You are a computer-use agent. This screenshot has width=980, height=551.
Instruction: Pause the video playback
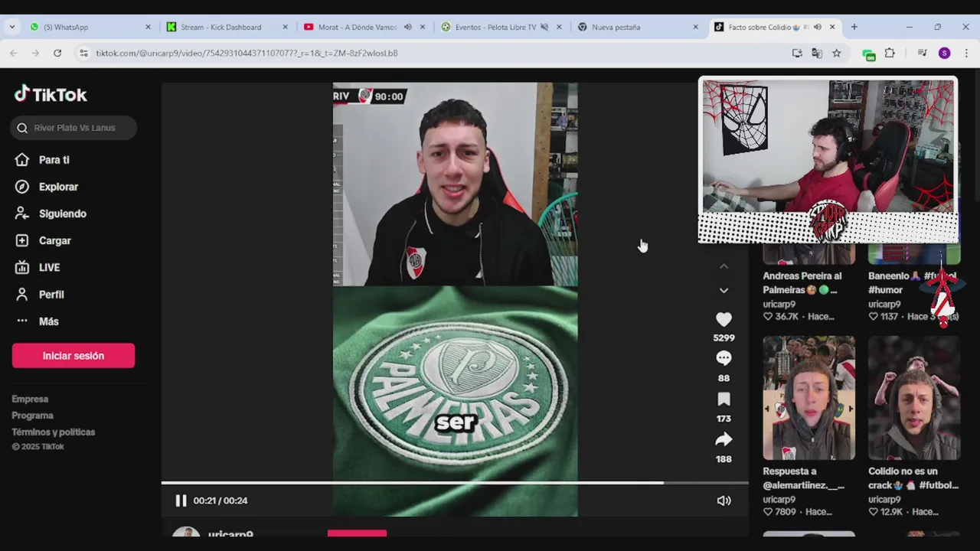coord(181,500)
